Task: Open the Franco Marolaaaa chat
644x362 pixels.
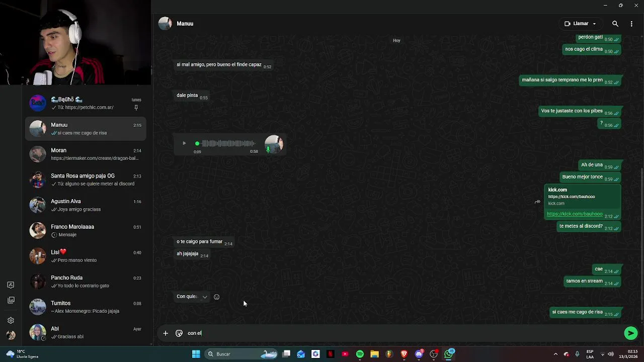Action: pyautogui.click(x=86, y=231)
